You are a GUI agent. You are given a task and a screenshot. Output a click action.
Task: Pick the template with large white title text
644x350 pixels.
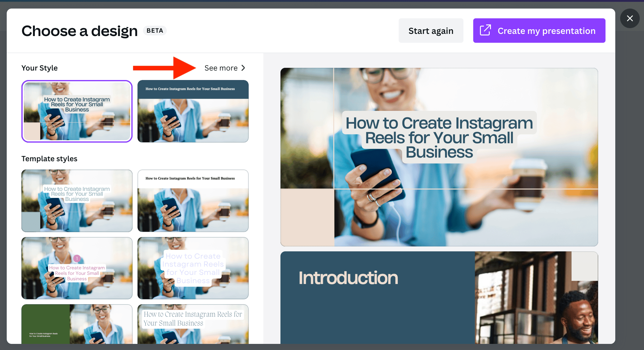click(x=193, y=268)
